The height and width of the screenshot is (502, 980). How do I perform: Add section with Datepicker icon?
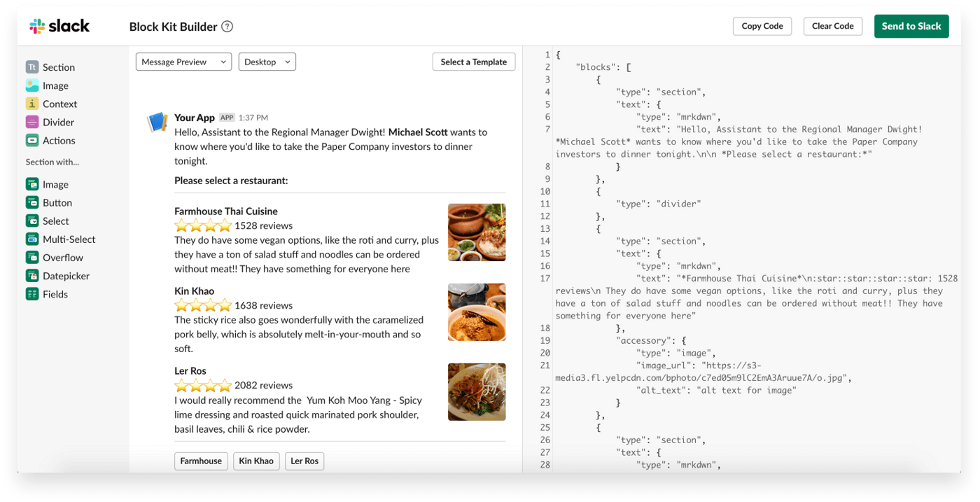click(x=32, y=276)
